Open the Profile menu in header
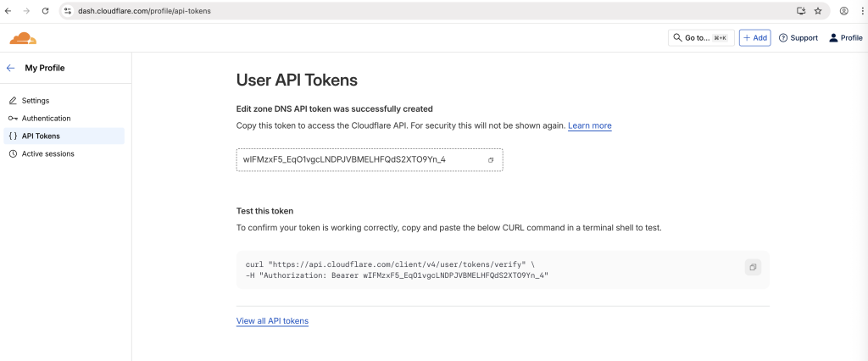The image size is (868, 361). (845, 38)
